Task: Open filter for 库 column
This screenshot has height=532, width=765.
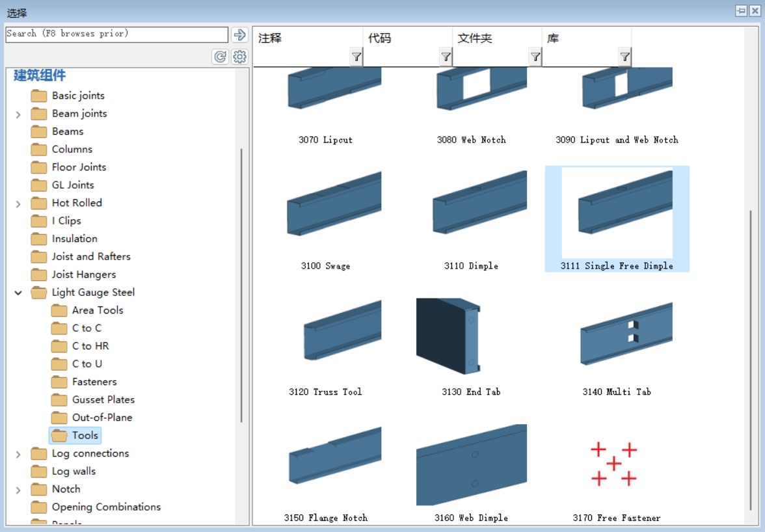Action: tap(625, 57)
